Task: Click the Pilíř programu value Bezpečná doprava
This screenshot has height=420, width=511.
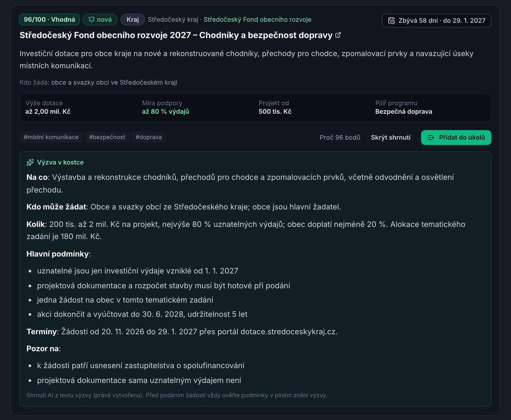Action: [404, 112]
